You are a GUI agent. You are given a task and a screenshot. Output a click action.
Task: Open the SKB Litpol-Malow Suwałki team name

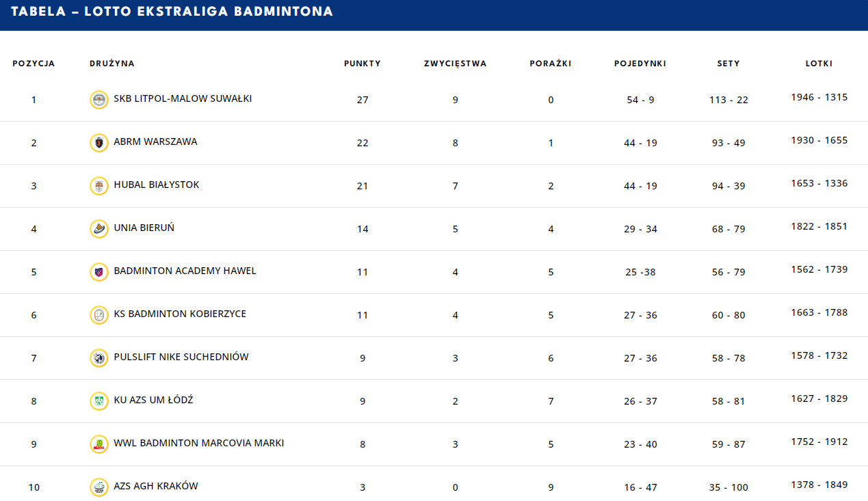tap(183, 98)
